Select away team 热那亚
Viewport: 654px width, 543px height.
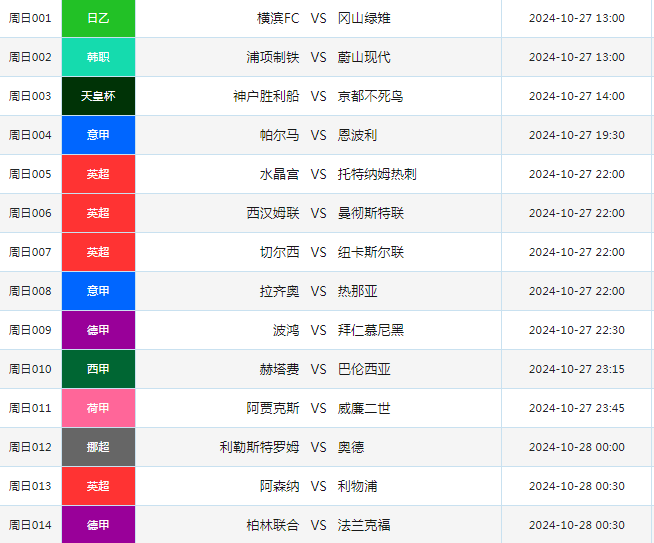tap(357, 291)
